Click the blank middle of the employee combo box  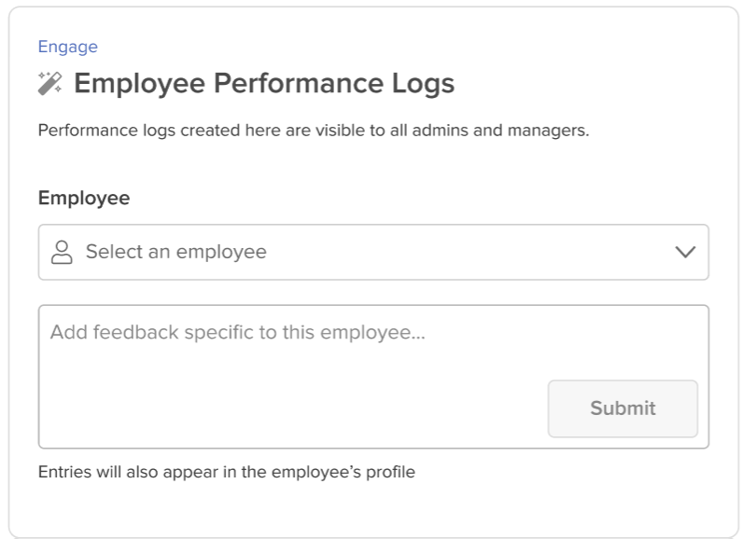(x=470, y=252)
